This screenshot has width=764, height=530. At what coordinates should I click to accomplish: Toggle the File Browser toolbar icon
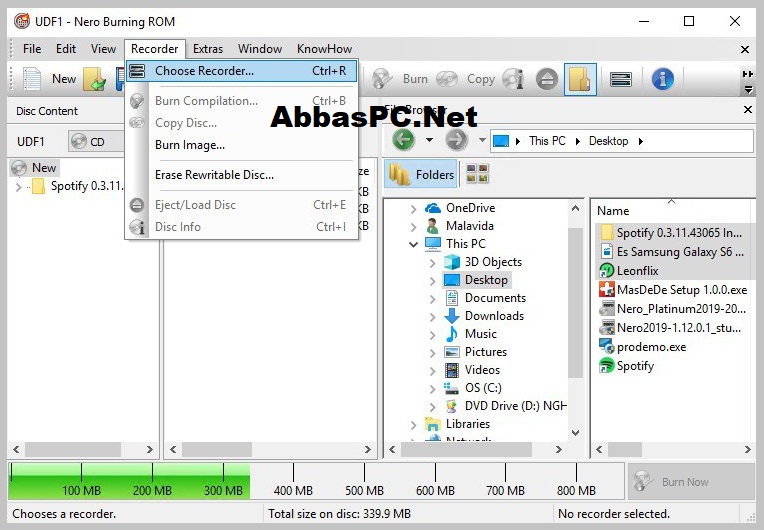580,79
